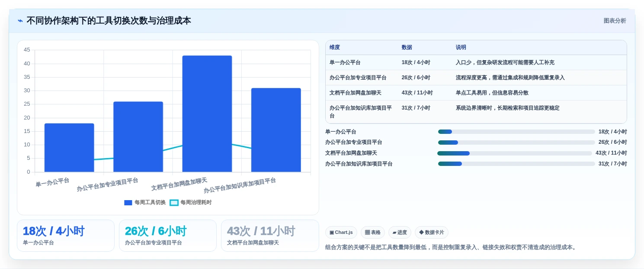Click the summary sentence starting 组合方案的关键
This screenshot has height=269, width=644.
point(452,247)
